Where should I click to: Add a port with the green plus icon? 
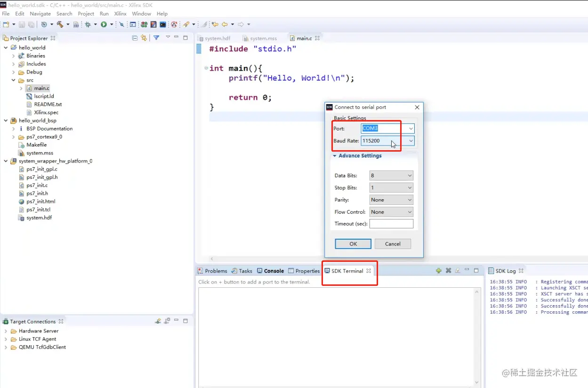(x=439, y=271)
